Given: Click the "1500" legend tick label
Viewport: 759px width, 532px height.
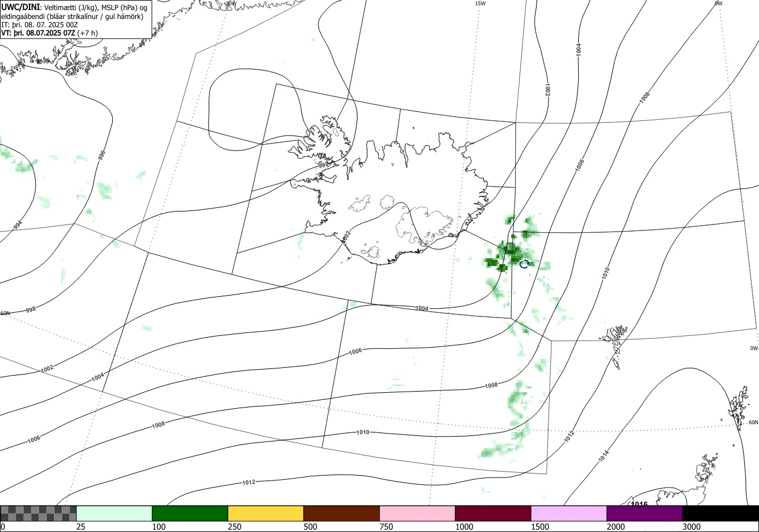Looking at the screenshot, I should click(541, 527).
